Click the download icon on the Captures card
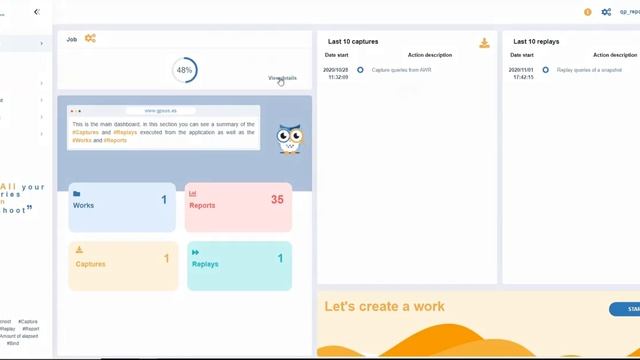The image size is (640, 360). (x=79, y=249)
